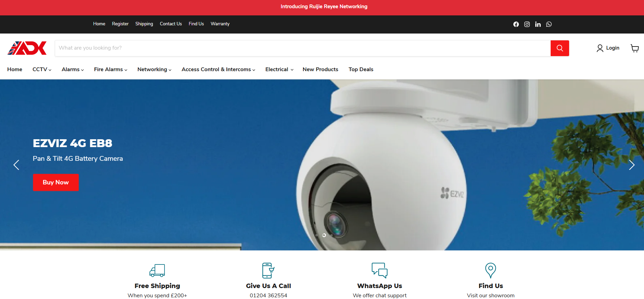The image size is (644, 299).
Task: Expand the Networking dropdown menu
Action: coord(154,69)
